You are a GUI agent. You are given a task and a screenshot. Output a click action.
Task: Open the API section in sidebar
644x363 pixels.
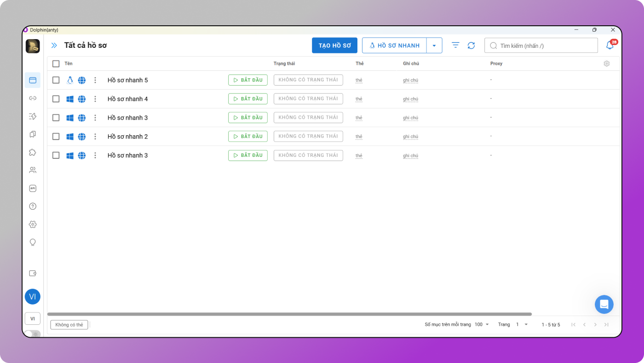click(x=33, y=188)
